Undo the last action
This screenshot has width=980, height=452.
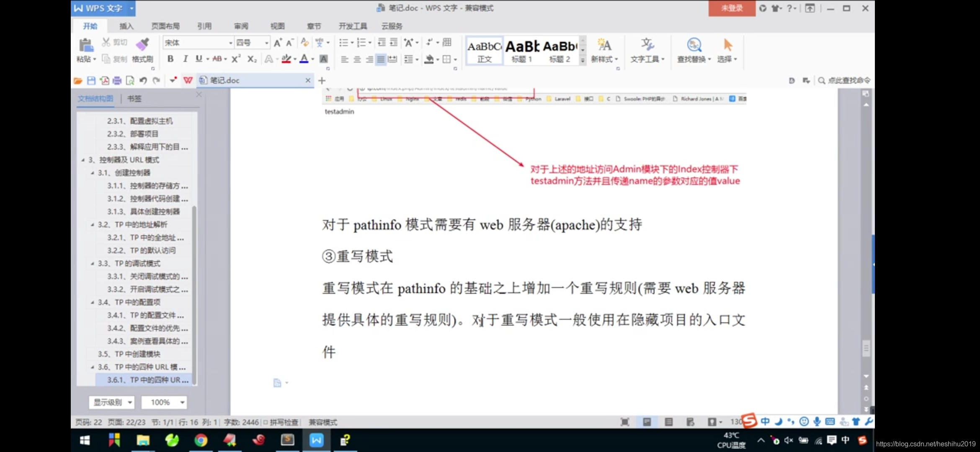click(x=143, y=80)
